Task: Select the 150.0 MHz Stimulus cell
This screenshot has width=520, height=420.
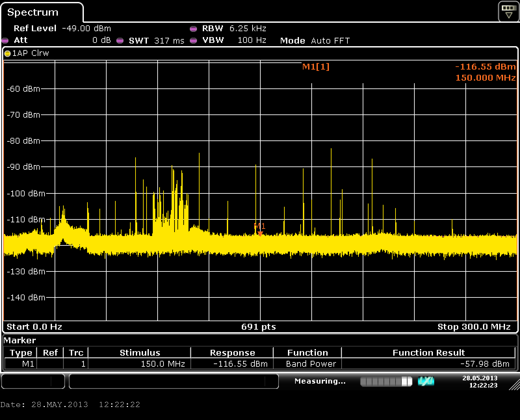Action: coord(140,364)
